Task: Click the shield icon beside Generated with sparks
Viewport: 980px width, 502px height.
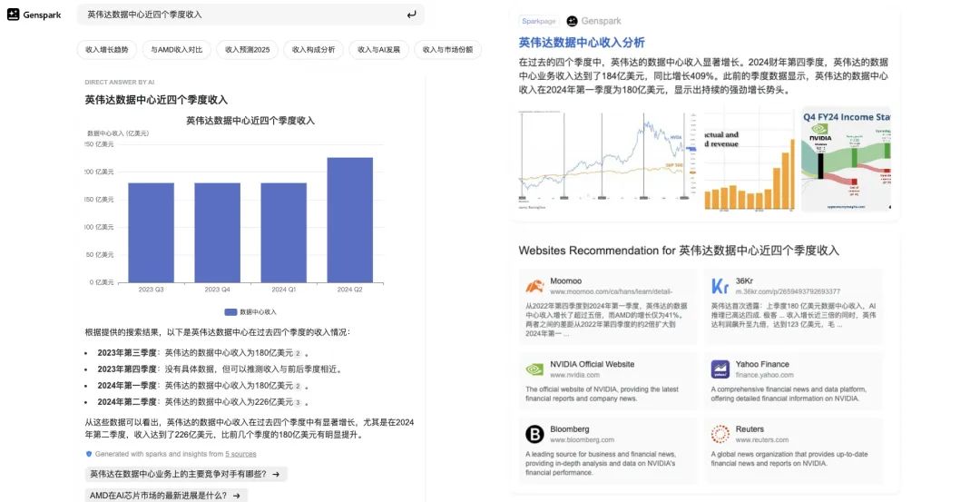Action: [x=89, y=454]
